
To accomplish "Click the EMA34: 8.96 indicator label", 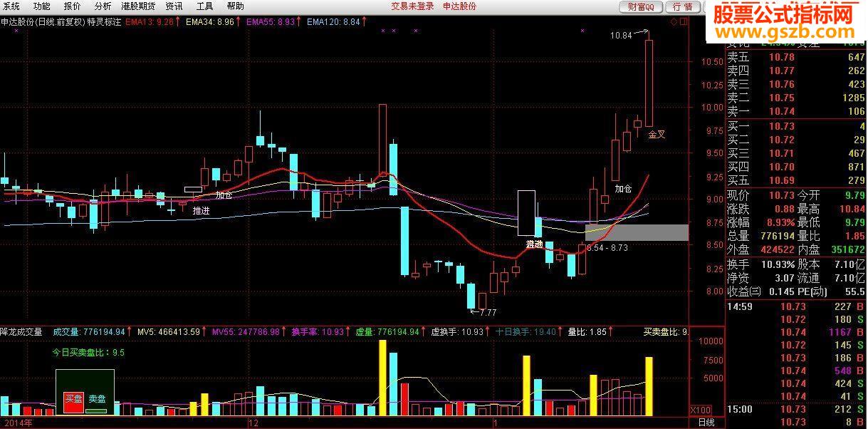I will (209, 22).
